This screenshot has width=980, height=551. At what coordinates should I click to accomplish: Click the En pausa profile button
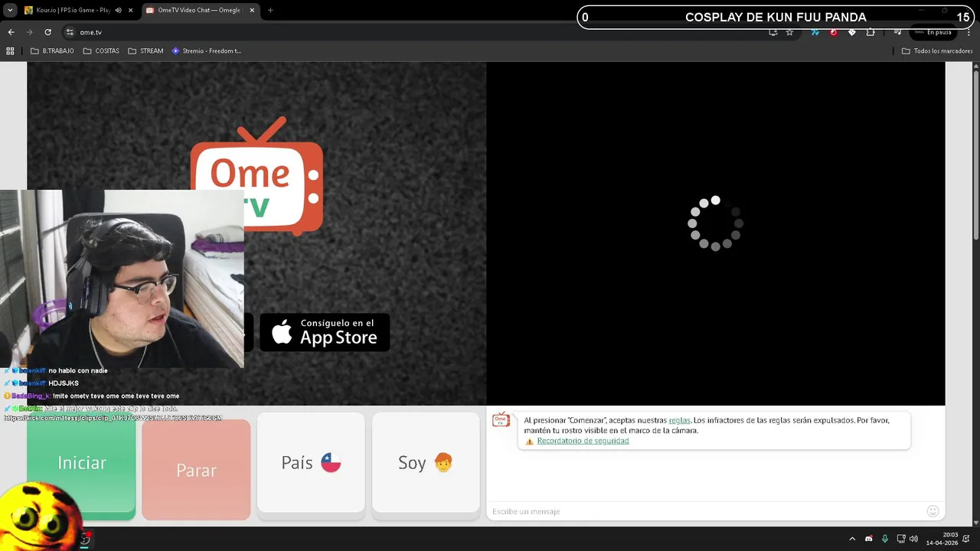(933, 32)
